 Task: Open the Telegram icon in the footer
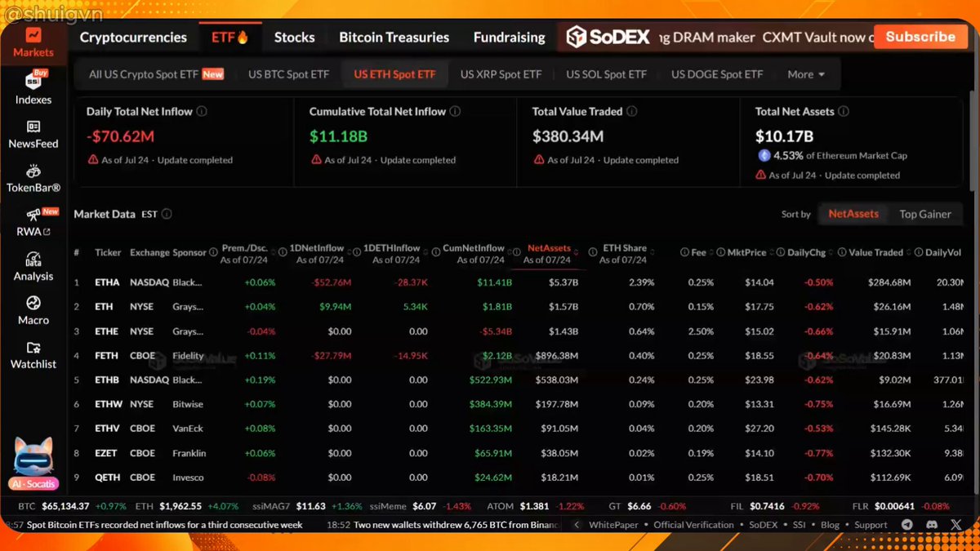pyautogui.click(x=908, y=525)
